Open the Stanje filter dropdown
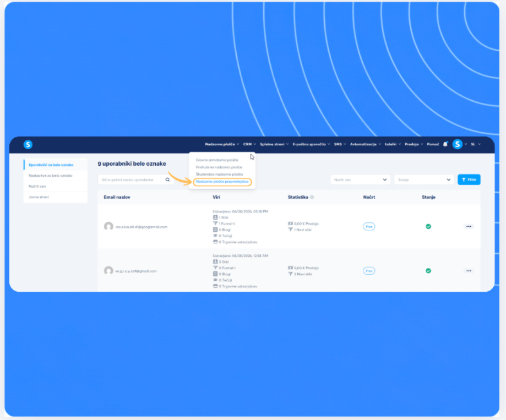506x420 pixels. click(x=424, y=179)
